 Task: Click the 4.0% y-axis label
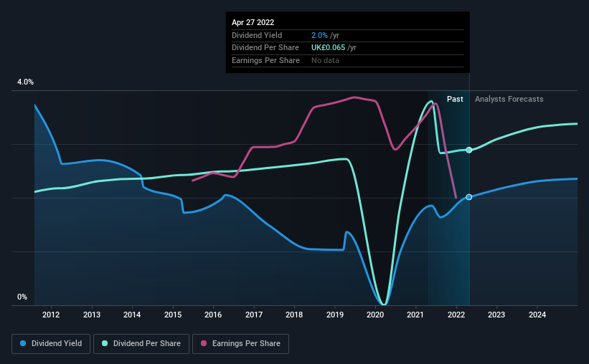[x=25, y=82]
